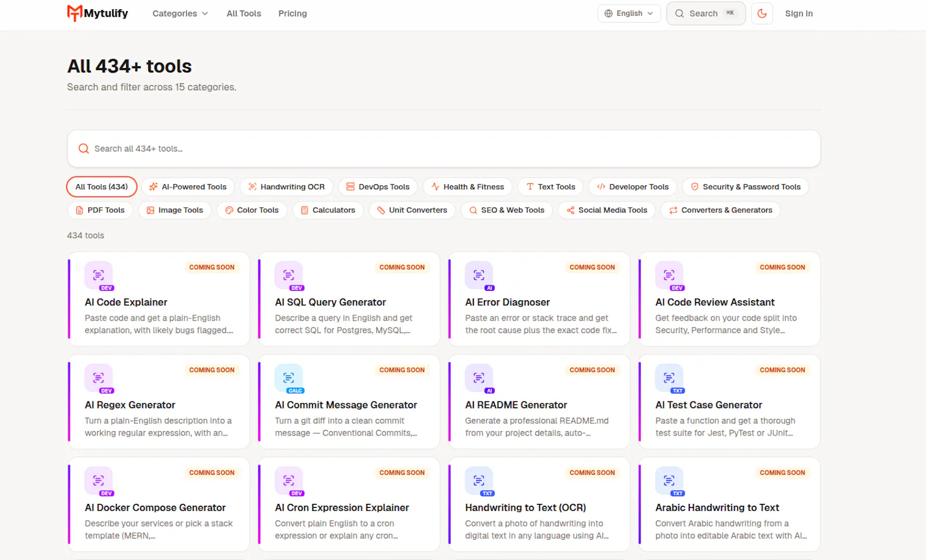The image size is (926, 560).
Task: Filter by Image Tools
Action: (175, 210)
